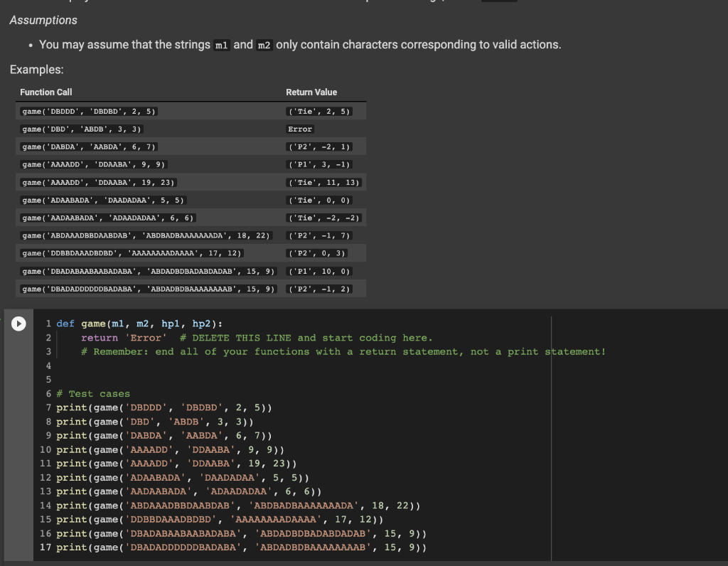This screenshot has height=566, width=728.
Task: Click table cell game('AADAABADA', 'ADAADADAA', 6, 6)
Action: 108,218
